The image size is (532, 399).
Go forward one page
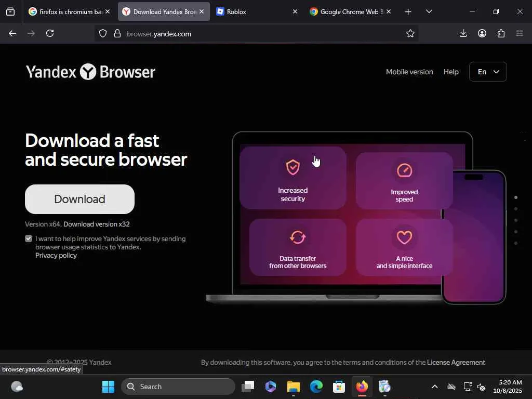(x=31, y=33)
